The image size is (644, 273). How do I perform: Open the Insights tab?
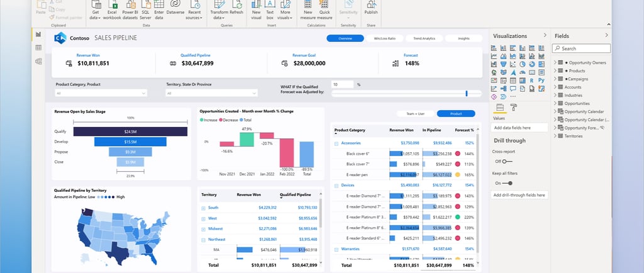464,38
